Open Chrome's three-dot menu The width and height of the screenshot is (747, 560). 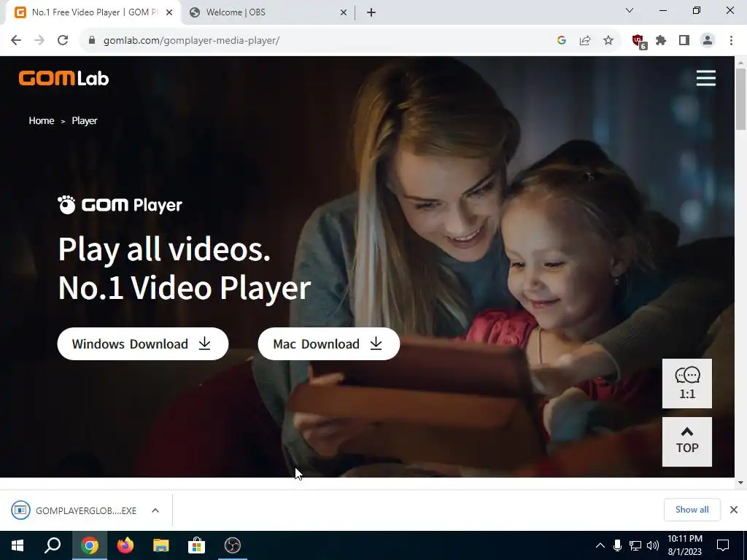[x=731, y=41]
